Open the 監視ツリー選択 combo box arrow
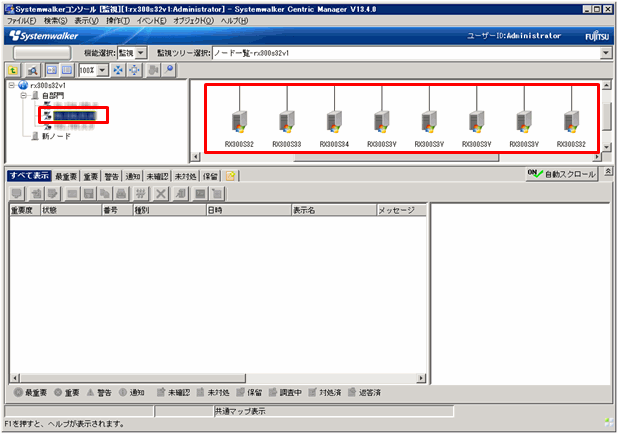Image resolution: width=618 pixels, height=434 pixels. 606,53
